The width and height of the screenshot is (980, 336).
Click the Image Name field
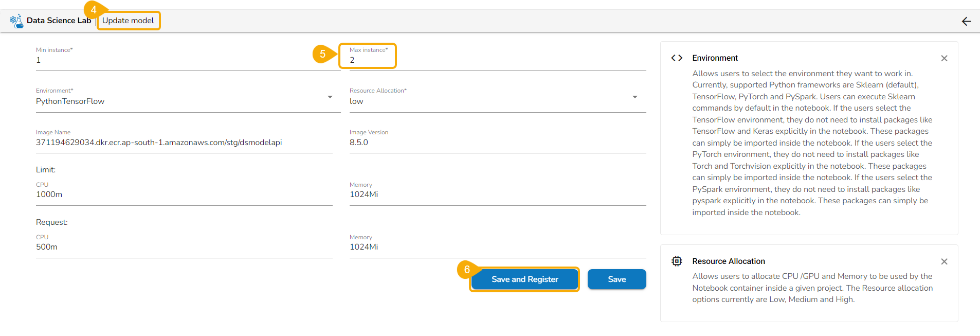184,143
